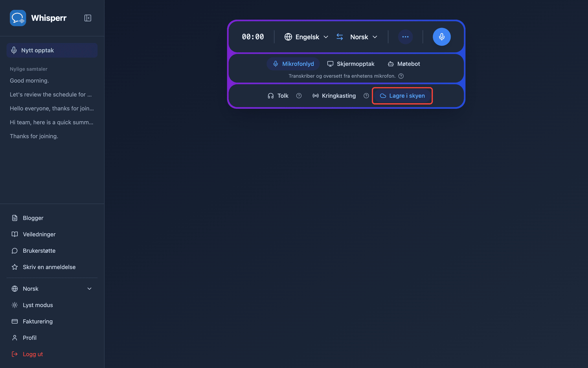Switch to Lyst modus light theme

[x=52, y=305]
